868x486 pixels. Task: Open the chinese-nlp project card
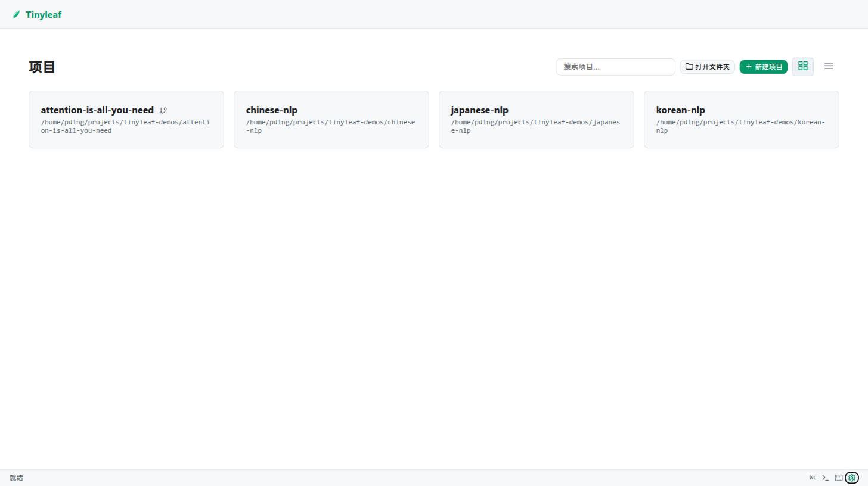(x=331, y=119)
